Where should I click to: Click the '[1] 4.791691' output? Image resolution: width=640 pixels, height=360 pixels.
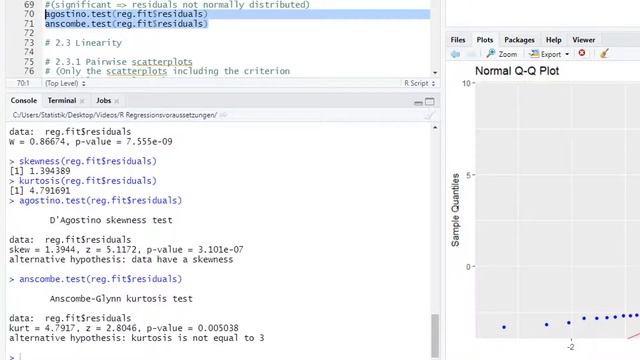click(x=40, y=191)
